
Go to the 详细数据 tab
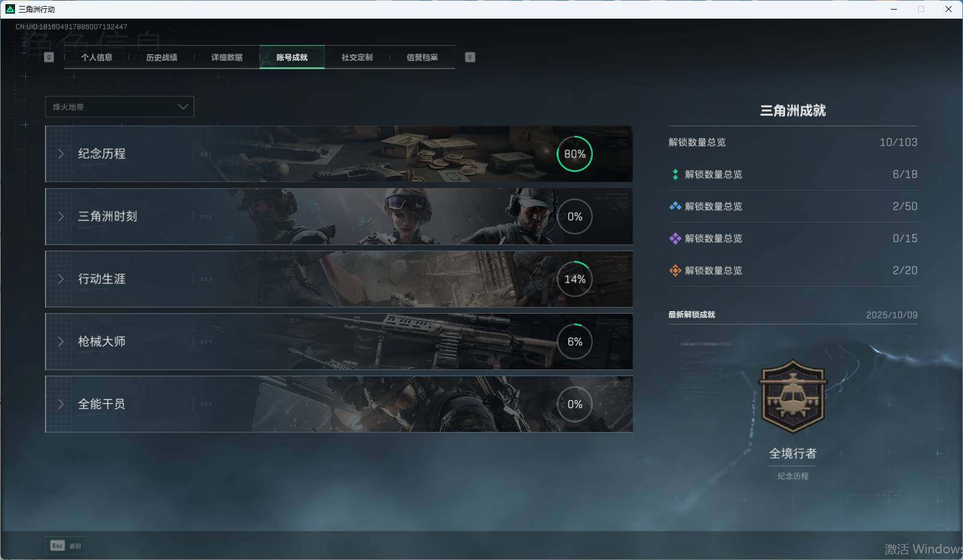pos(227,57)
